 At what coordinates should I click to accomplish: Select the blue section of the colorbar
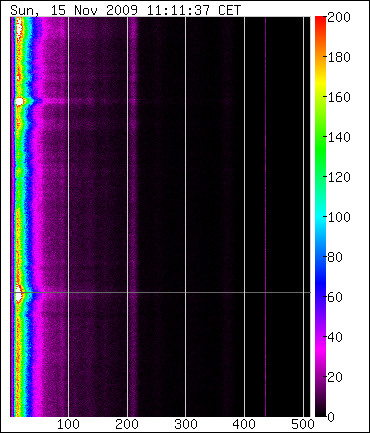point(320,267)
